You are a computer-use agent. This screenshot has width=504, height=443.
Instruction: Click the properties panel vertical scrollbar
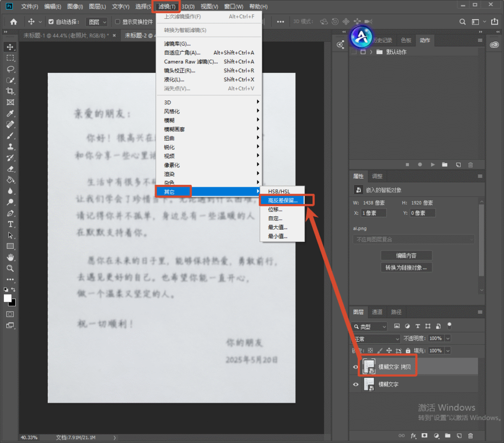pyautogui.click(x=481, y=240)
